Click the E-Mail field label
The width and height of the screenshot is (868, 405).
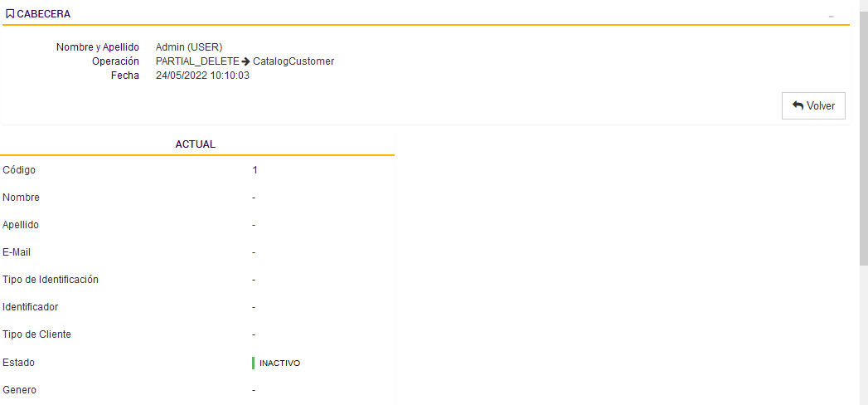click(x=17, y=252)
